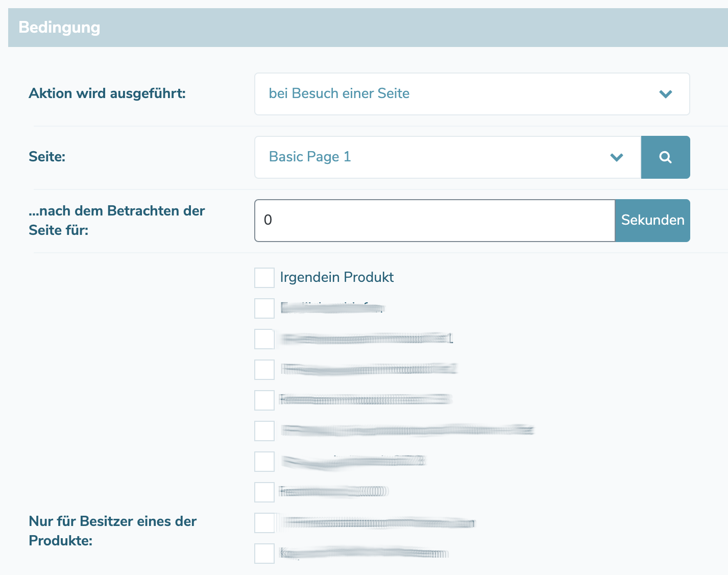Tick the checkbox directly below 'Irgendein Produkt'
The image size is (728, 575).
[x=264, y=308]
